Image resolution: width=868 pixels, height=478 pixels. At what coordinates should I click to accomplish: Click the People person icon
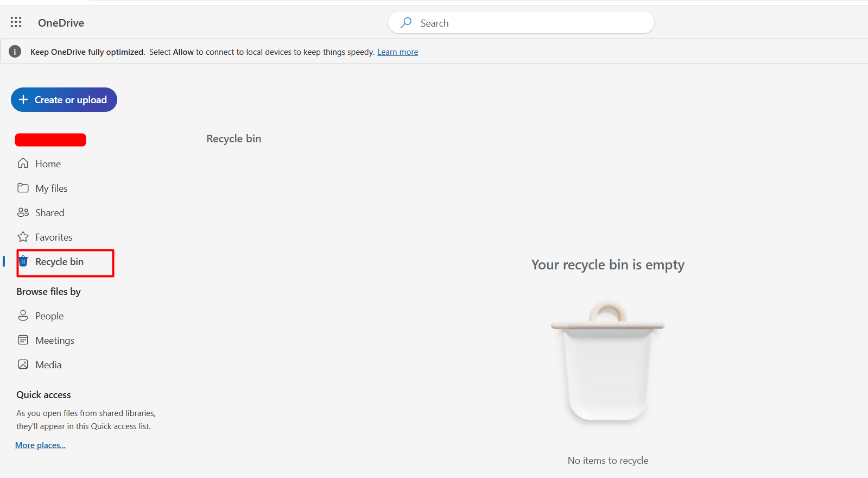point(23,316)
